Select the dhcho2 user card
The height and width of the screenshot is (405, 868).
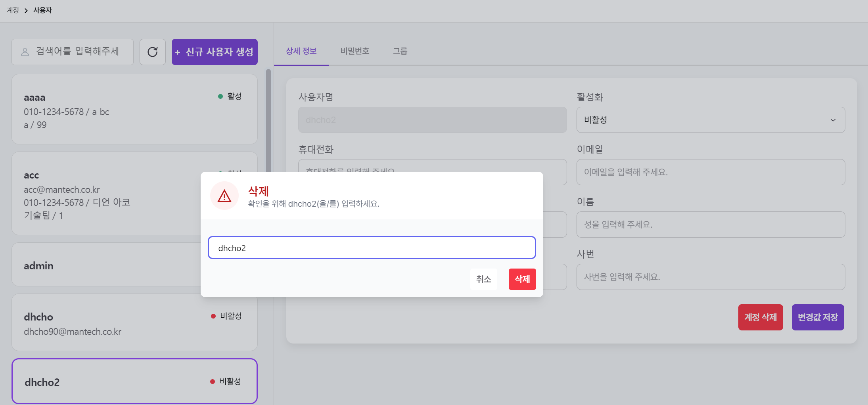coord(134,381)
